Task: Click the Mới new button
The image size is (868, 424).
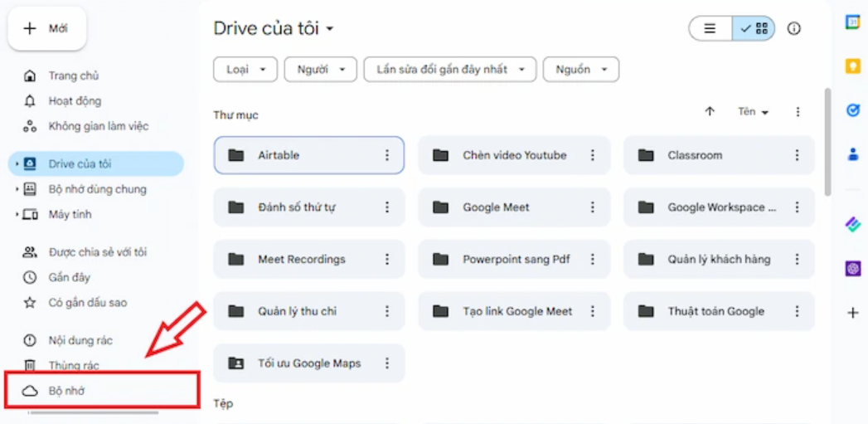Action: (x=47, y=29)
